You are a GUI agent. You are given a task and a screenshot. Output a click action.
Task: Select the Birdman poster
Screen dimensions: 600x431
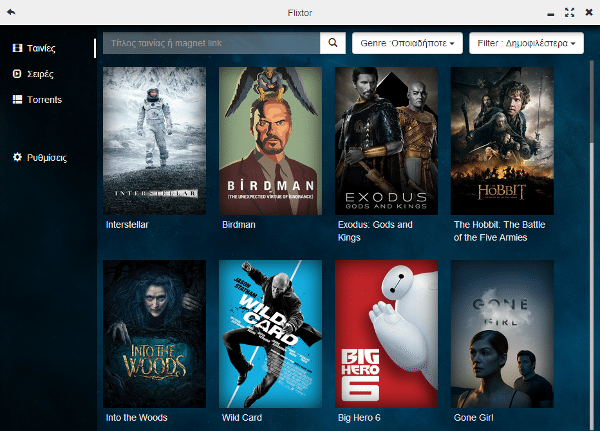270,141
